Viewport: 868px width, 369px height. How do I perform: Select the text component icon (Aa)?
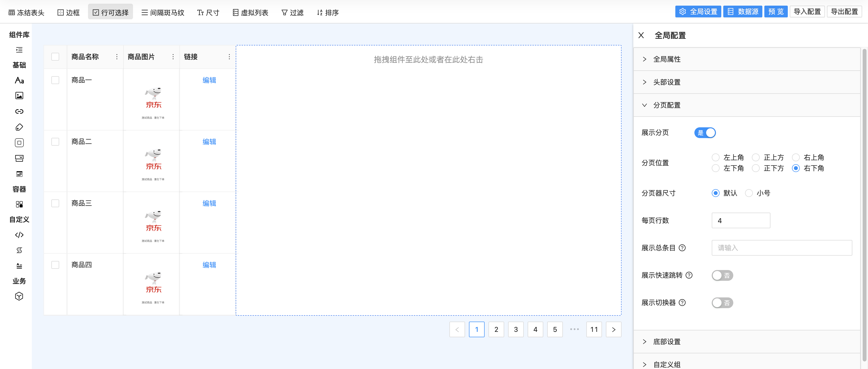[x=19, y=80]
